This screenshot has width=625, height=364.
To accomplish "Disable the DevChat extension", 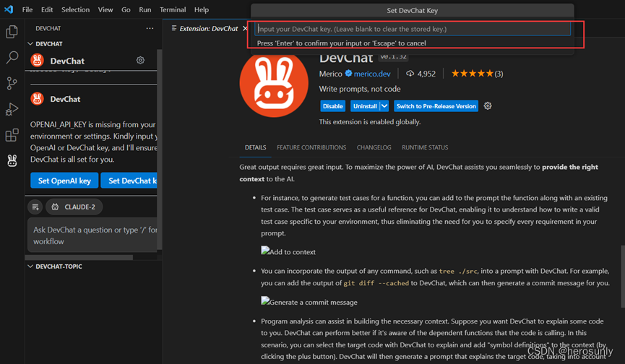I will [332, 106].
